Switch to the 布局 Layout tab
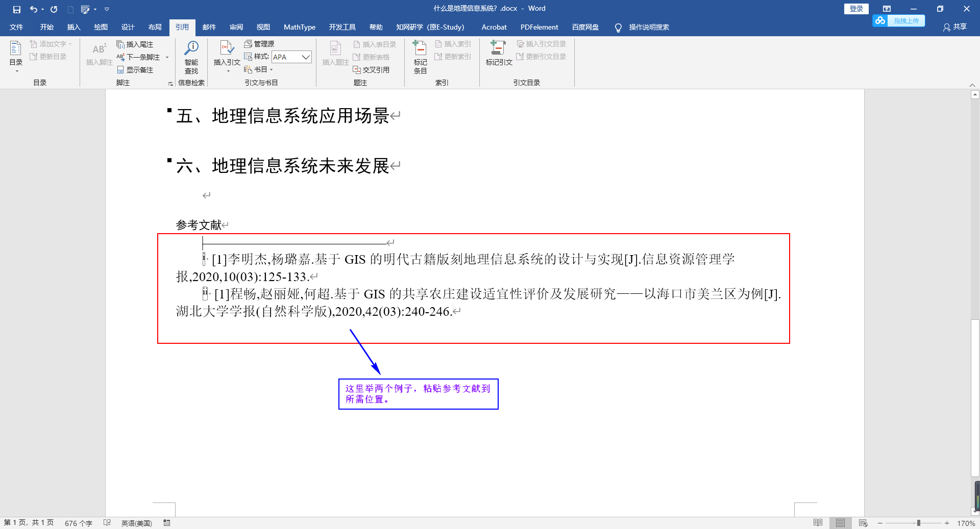 pyautogui.click(x=155, y=27)
